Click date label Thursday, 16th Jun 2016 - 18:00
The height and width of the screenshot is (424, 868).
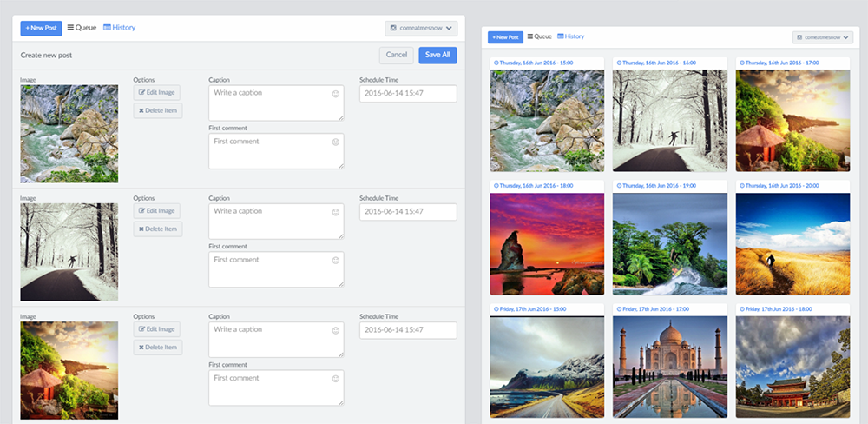534,186
